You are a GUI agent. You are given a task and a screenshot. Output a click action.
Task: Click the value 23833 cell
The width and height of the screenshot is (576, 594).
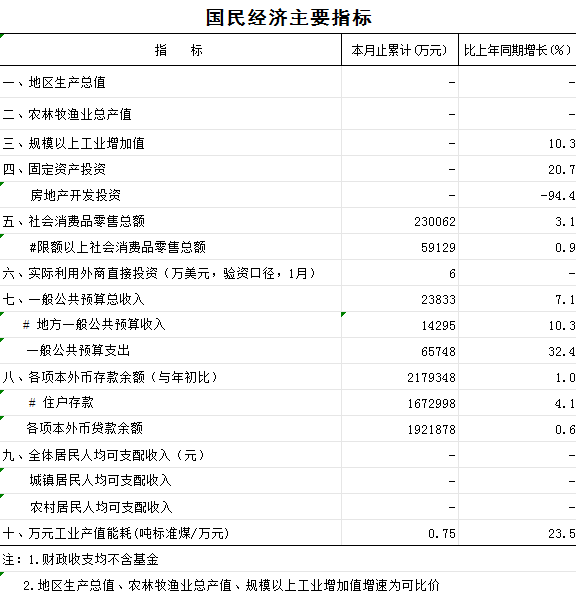pos(400,299)
